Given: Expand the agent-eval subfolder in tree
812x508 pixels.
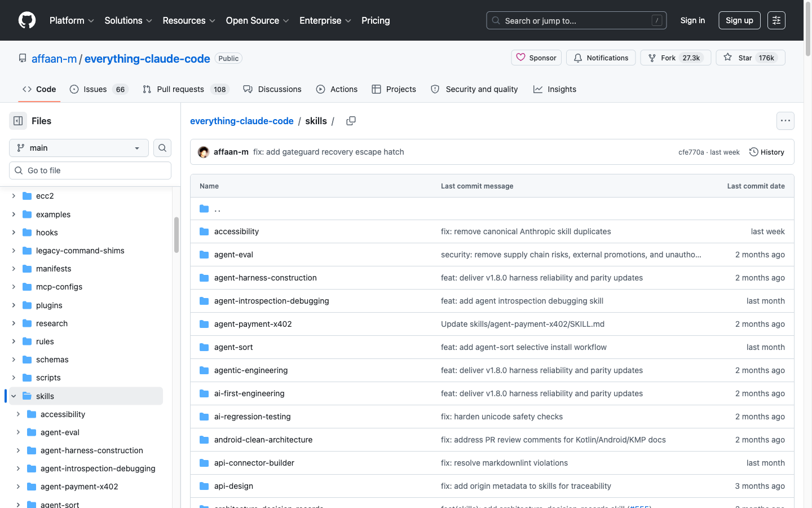Looking at the screenshot, I should pyautogui.click(x=18, y=432).
